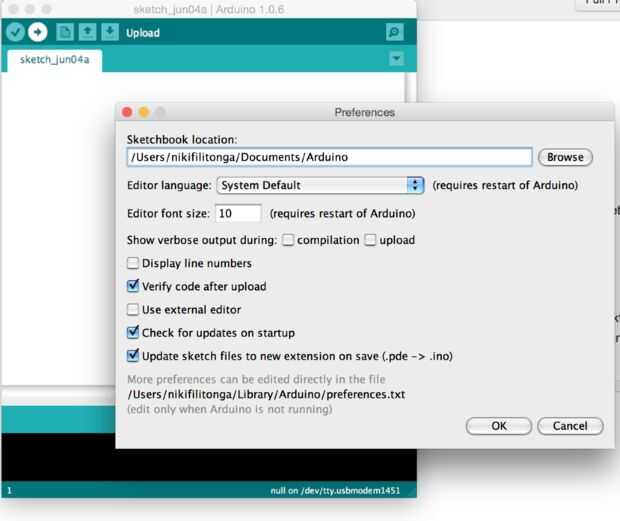Click the Browse button
This screenshot has height=521, width=620.
pos(565,157)
